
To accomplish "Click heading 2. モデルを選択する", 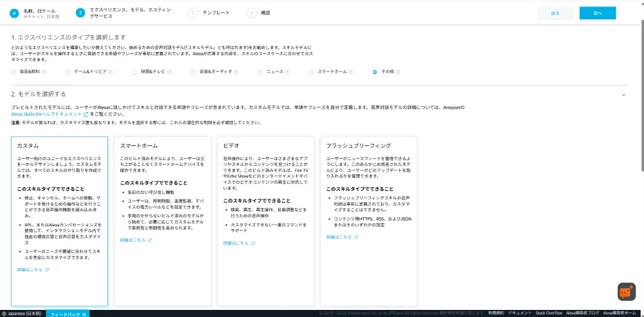I will point(38,95).
